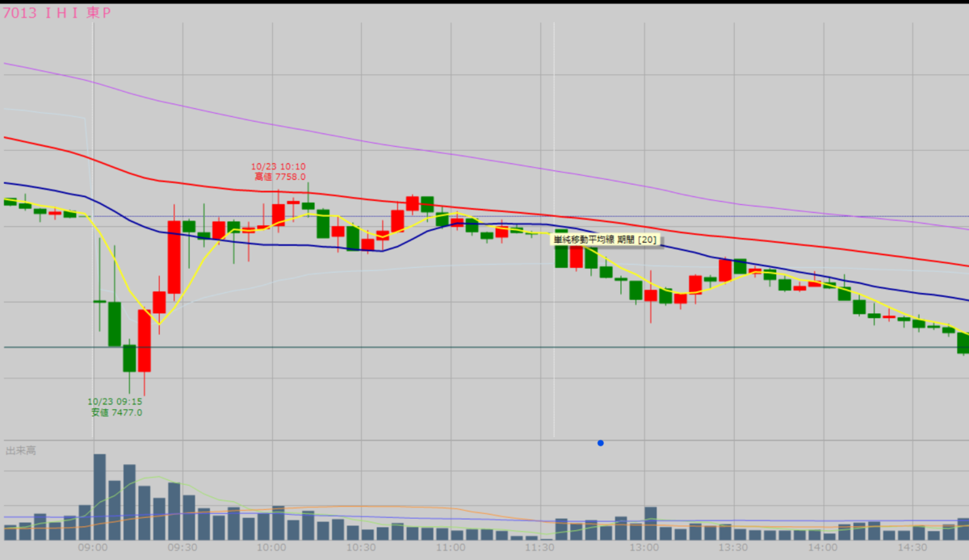Click the 13:30 time axis label
The image size is (969, 560).
click(732, 548)
